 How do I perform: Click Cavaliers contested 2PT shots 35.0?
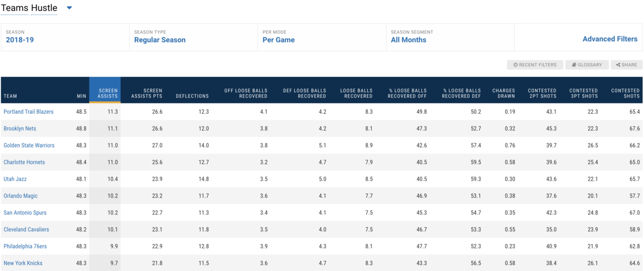coord(551,229)
